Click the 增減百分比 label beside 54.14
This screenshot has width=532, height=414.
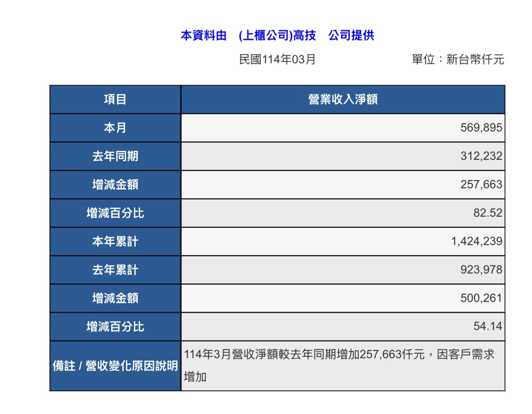coord(115,326)
